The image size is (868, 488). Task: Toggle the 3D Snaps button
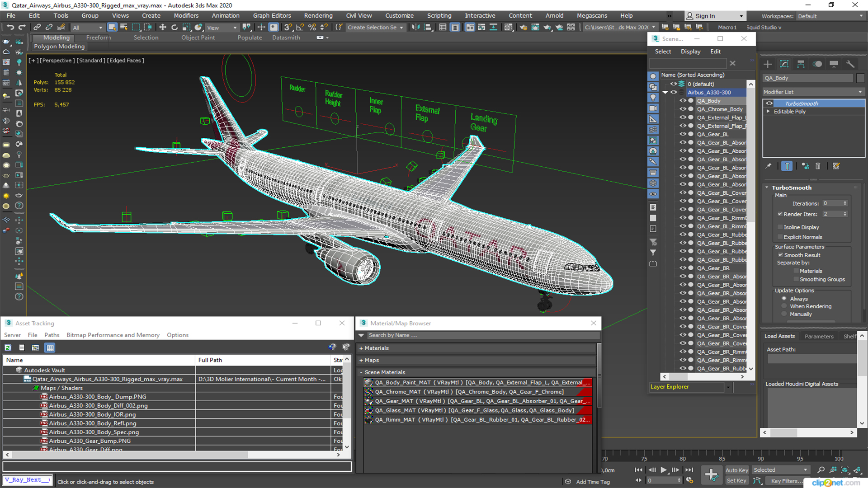(288, 28)
